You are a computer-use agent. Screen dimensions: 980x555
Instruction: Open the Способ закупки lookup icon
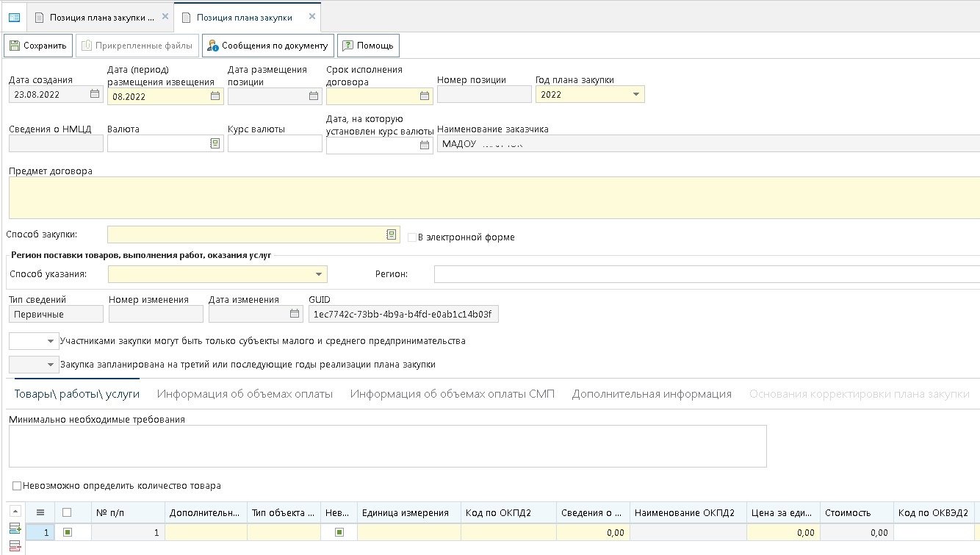coord(391,234)
